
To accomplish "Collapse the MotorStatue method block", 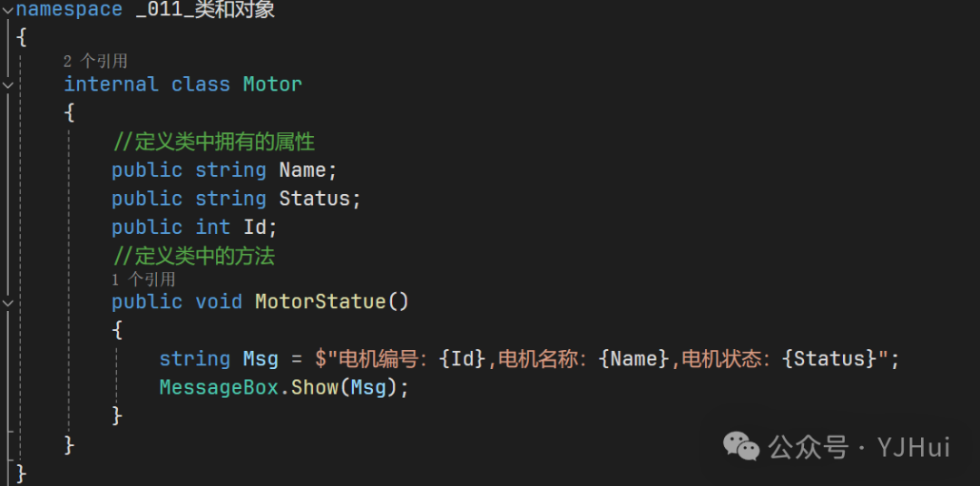I will (x=8, y=302).
